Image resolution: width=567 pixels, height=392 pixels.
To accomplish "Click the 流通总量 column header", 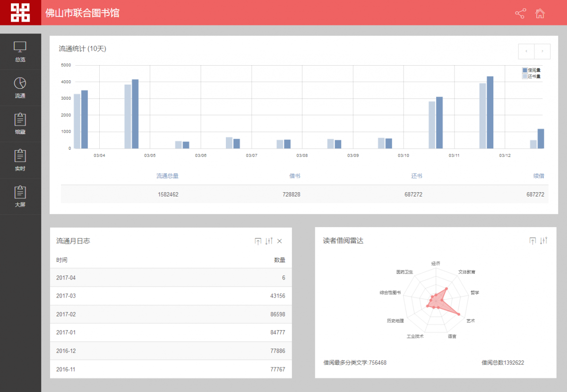I will 167,176.
